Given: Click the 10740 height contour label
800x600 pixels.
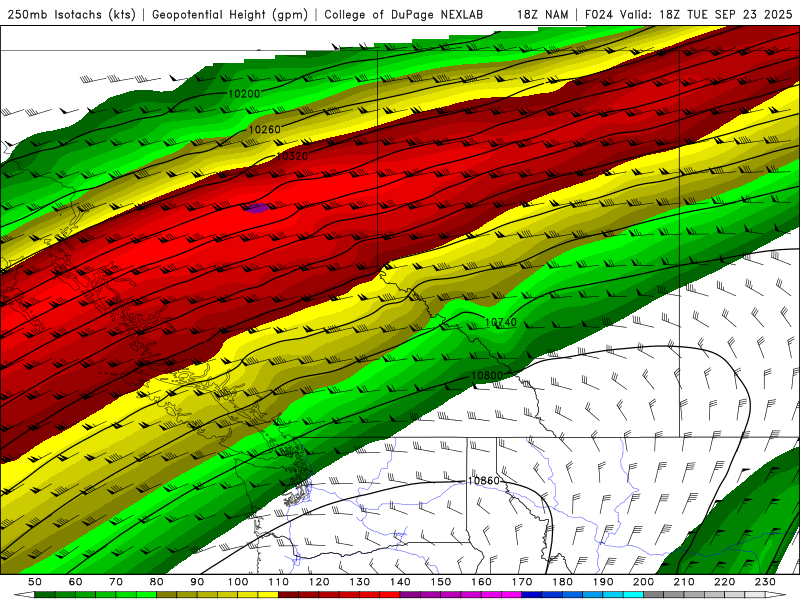Looking at the screenshot, I should click(501, 322).
